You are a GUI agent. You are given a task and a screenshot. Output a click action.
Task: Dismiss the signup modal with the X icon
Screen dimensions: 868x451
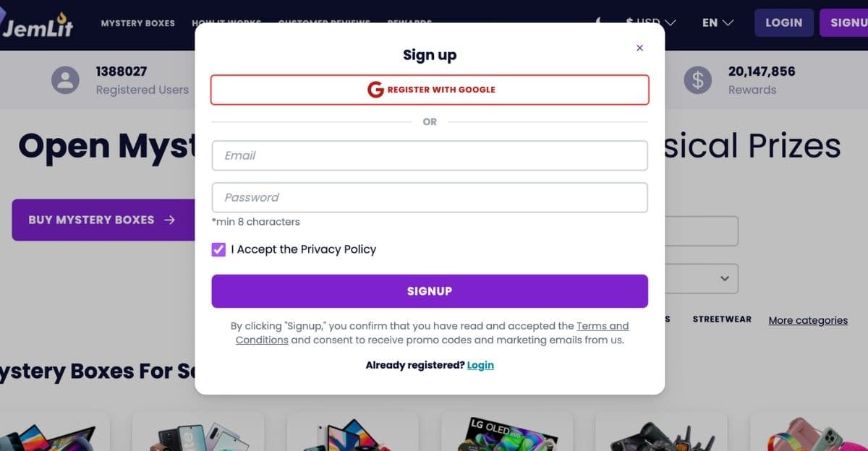click(x=639, y=47)
